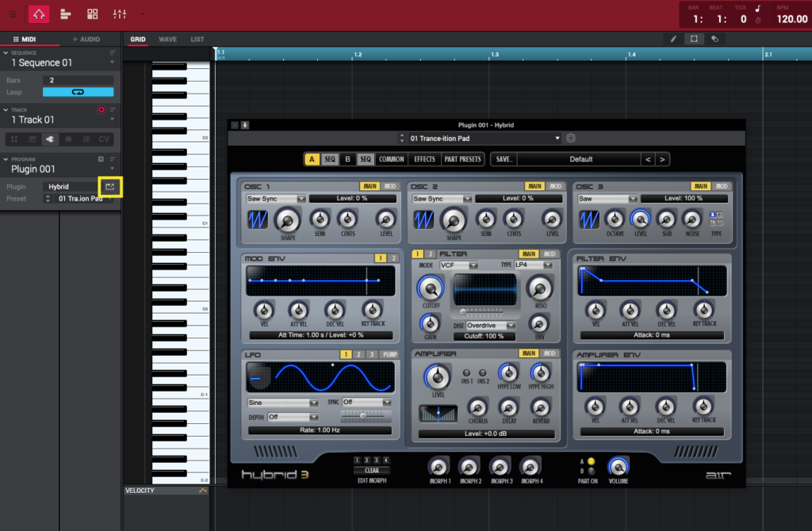Screen dimensions: 812x531
Task: Open the Main mode home icon
Action: 39,14
